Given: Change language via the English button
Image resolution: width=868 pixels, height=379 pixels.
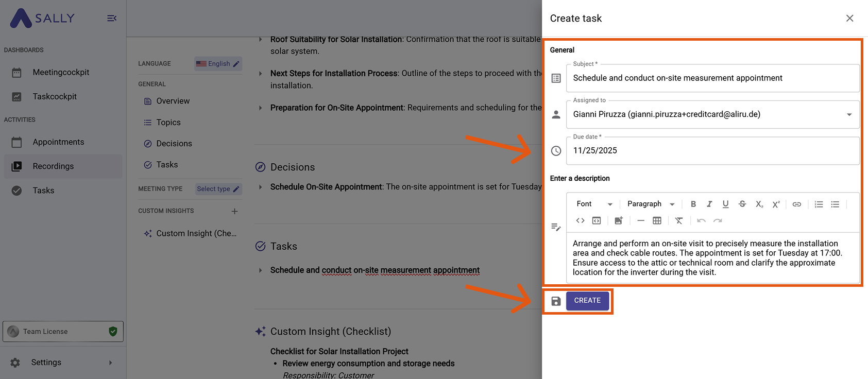Looking at the screenshot, I should point(218,64).
